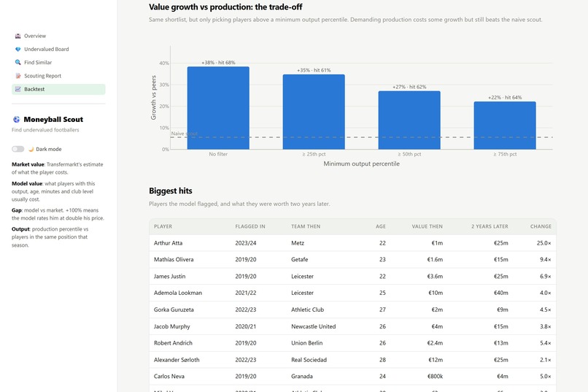Click the €40m value for Lookman
This screenshot has width=588, height=392.
click(501, 293)
